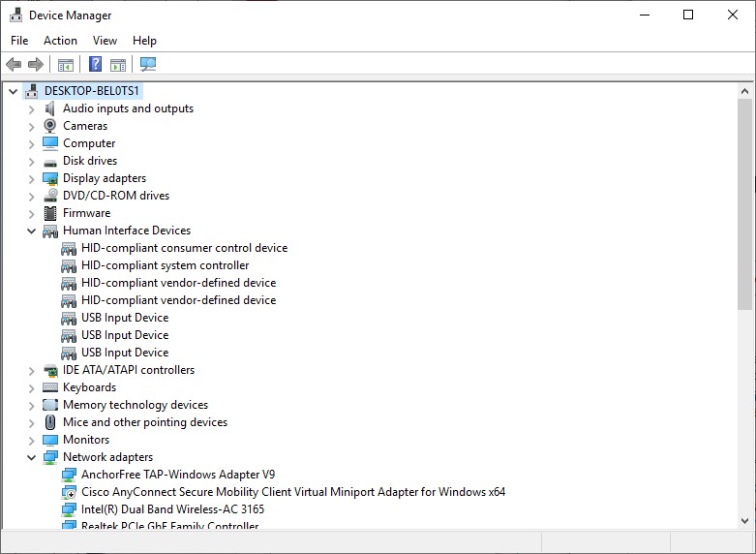Select Memory technology devices label
This screenshot has width=756, height=554.
[x=136, y=405]
